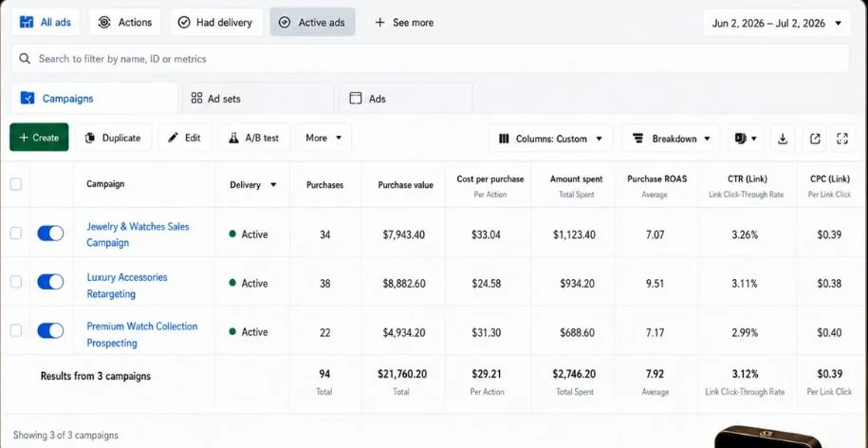Click the green Create button
This screenshot has height=448, width=868.
click(x=39, y=138)
